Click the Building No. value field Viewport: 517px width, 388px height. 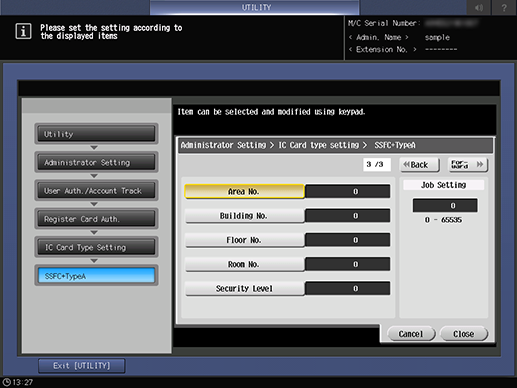point(348,216)
